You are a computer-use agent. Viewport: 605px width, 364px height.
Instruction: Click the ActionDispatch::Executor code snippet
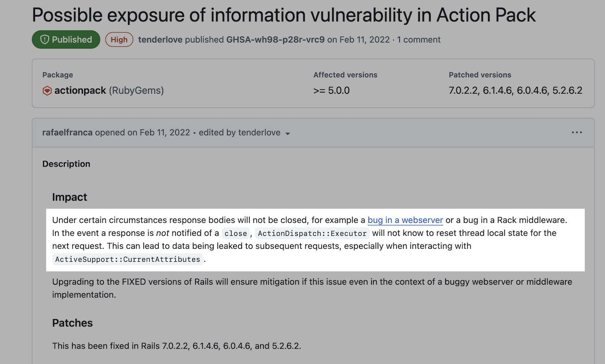pos(312,233)
